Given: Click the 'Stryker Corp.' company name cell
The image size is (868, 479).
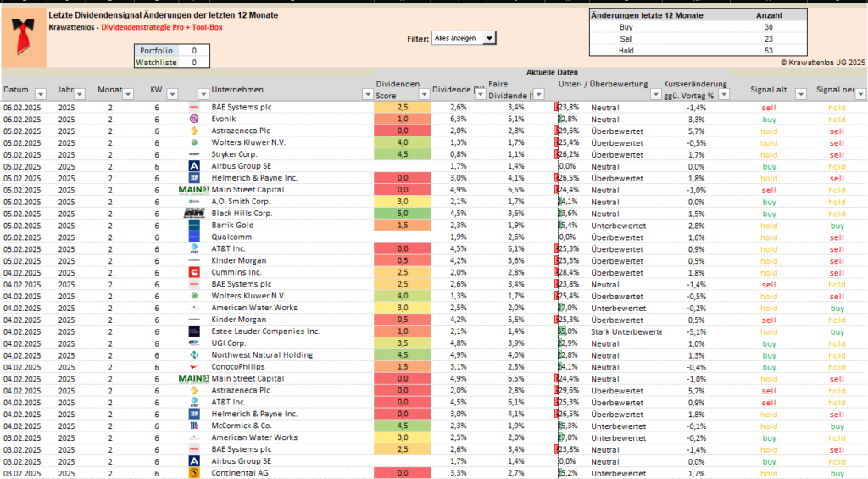Looking at the screenshot, I should [x=234, y=154].
